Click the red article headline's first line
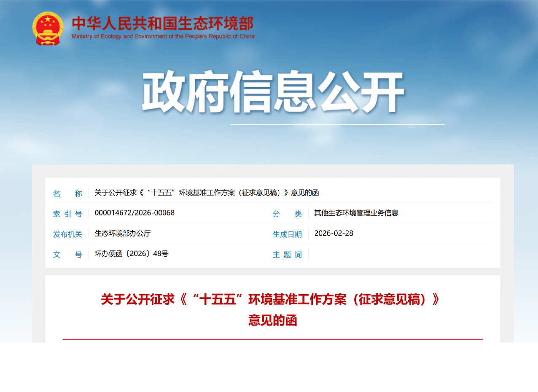The width and height of the screenshot is (538, 392). [270, 300]
